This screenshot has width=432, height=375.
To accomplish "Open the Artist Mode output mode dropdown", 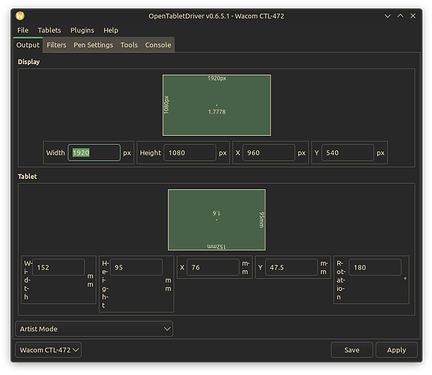I will 94,329.
